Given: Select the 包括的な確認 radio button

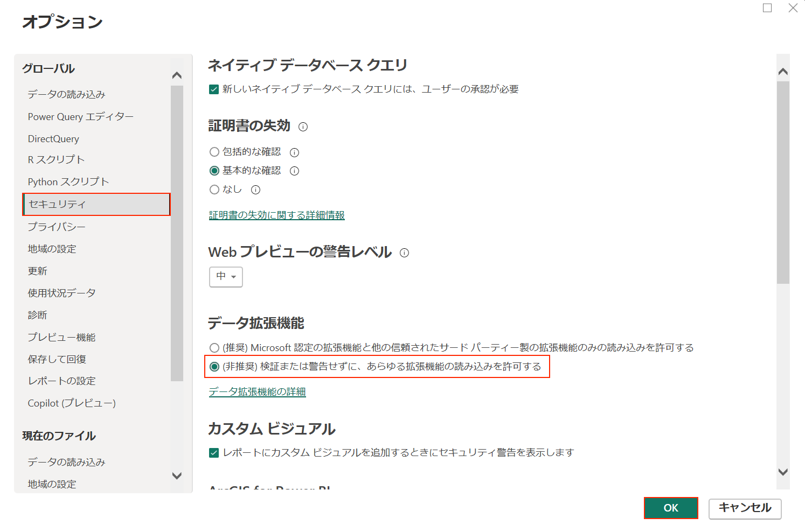Looking at the screenshot, I should pyautogui.click(x=214, y=152).
